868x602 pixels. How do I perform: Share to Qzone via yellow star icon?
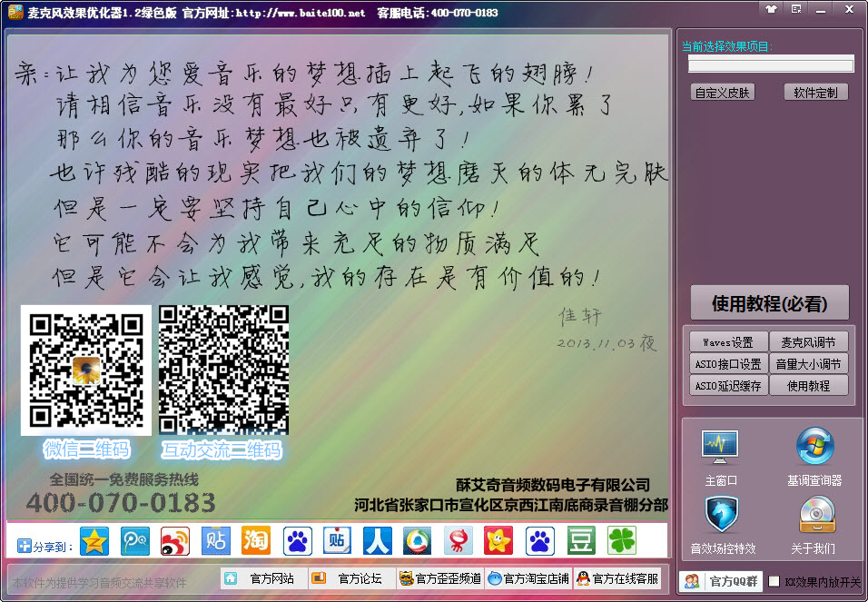point(94,541)
